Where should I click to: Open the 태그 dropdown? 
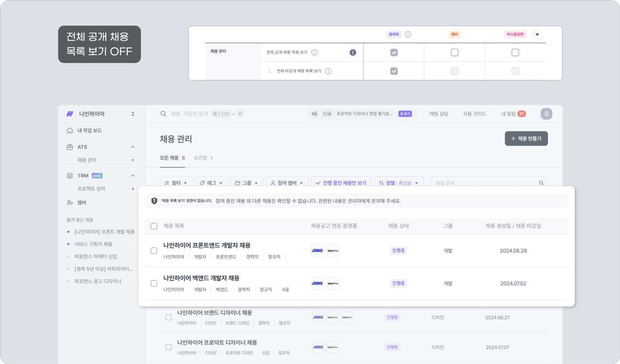[211, 183]
